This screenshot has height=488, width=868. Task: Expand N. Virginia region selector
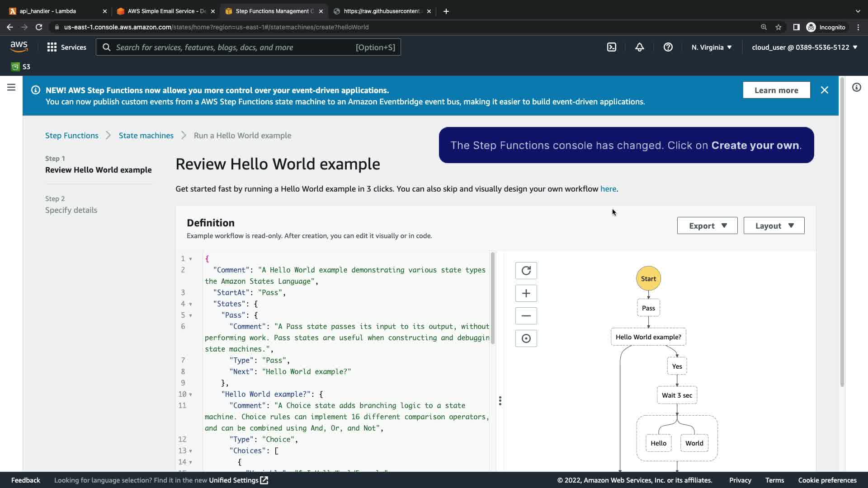(711, 47)
